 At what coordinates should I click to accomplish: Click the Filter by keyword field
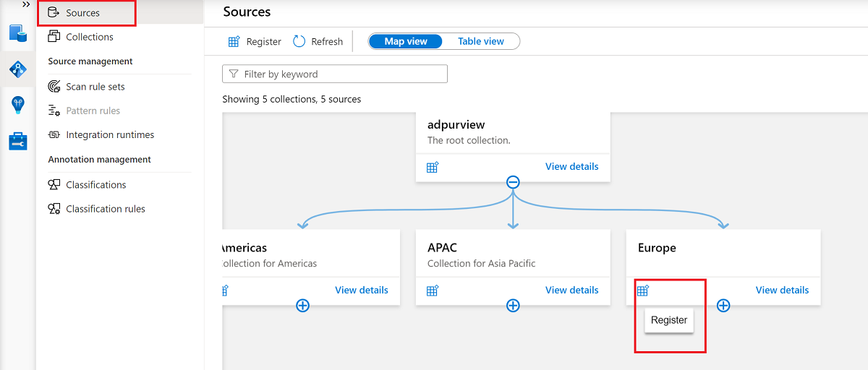coord(335,74)
